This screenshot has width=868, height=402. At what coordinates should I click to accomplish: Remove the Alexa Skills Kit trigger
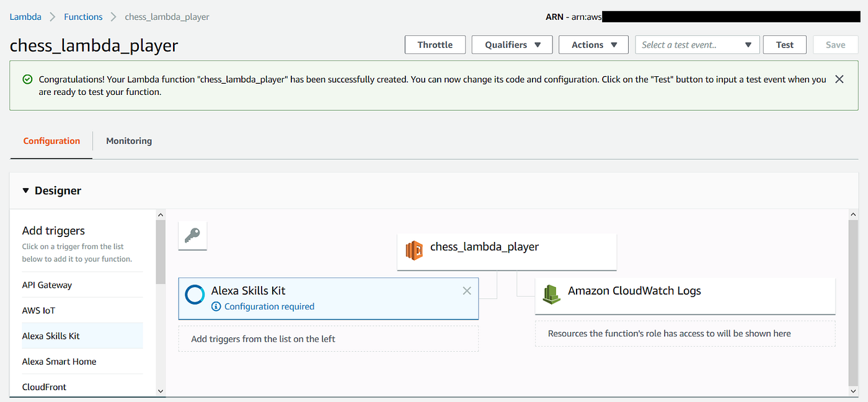click(467, 290)
